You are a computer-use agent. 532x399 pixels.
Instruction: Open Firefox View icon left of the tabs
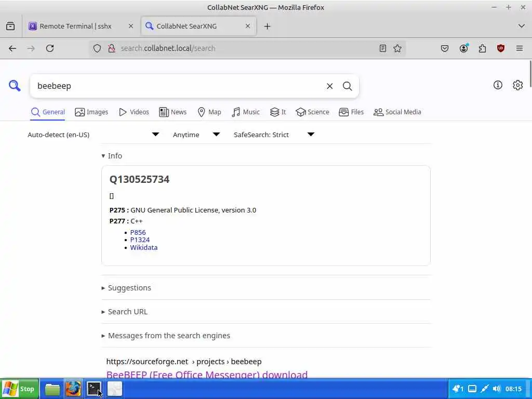(10, 26)
